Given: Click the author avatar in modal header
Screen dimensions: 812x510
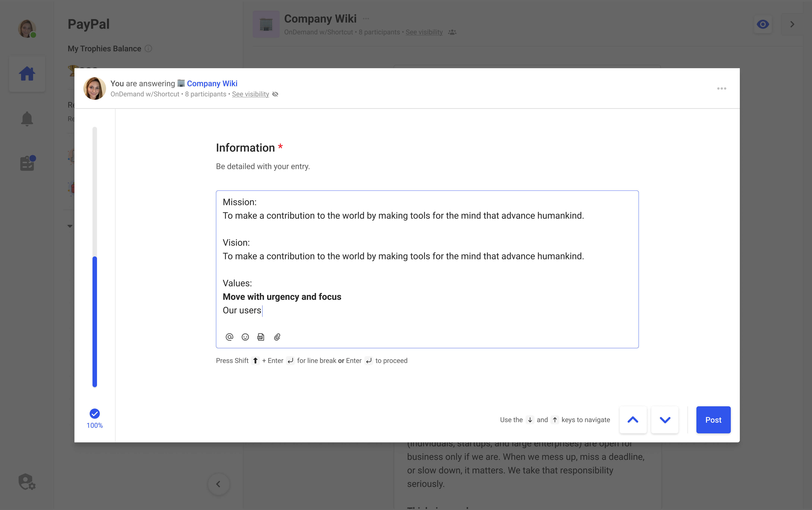Looking at the screenshot, I should 95,88.
